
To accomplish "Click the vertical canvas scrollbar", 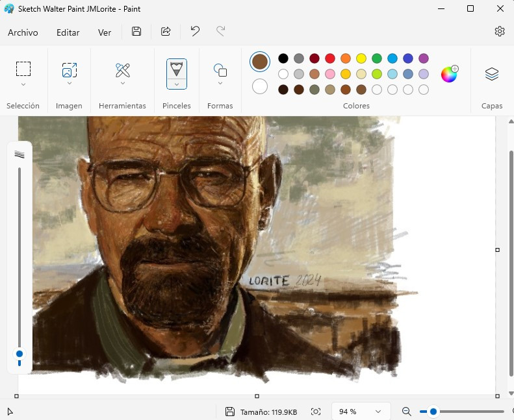I will [x=511, y=264].
